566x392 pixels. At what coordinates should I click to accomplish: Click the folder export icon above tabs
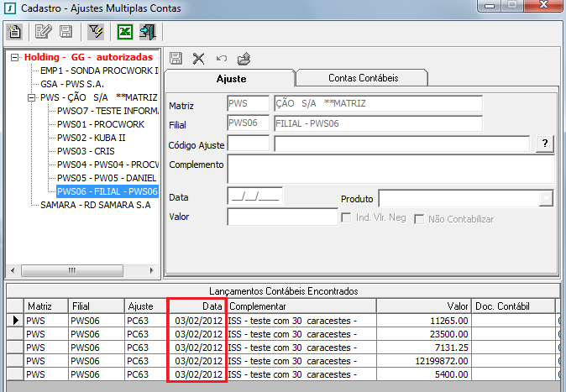click(244, 58)
